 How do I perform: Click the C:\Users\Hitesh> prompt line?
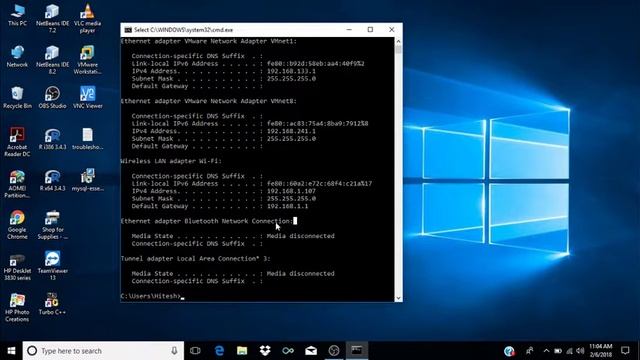coord(151,296)
